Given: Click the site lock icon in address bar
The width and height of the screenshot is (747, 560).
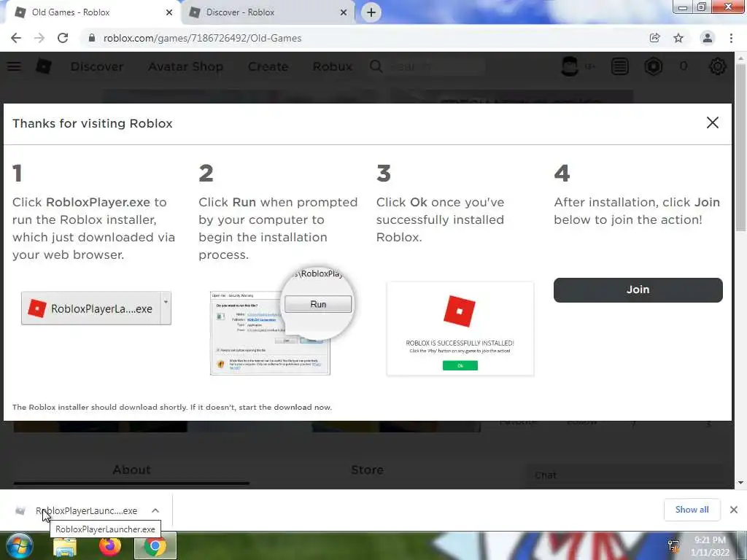Looking at the screenshot, I should pos(91,38).
